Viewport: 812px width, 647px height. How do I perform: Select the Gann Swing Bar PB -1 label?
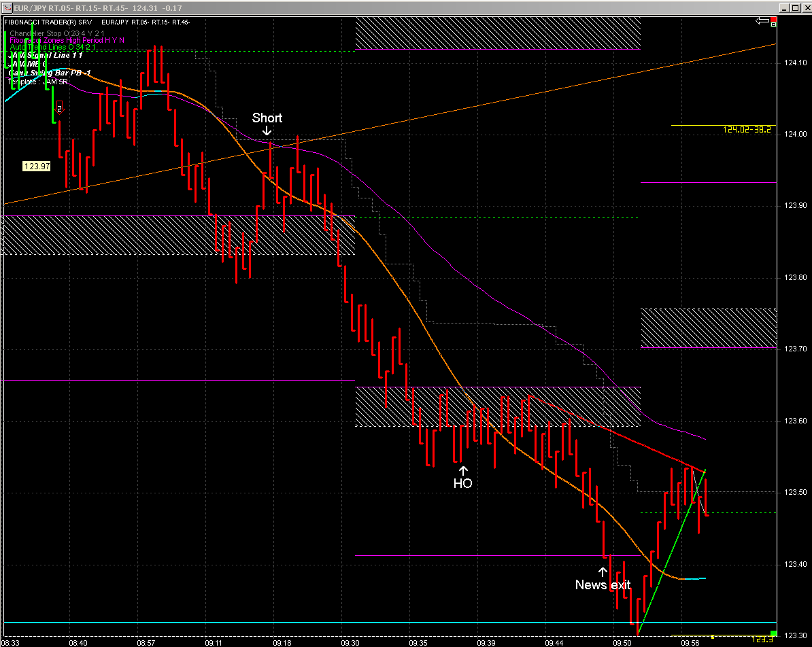tap(50, 73)
